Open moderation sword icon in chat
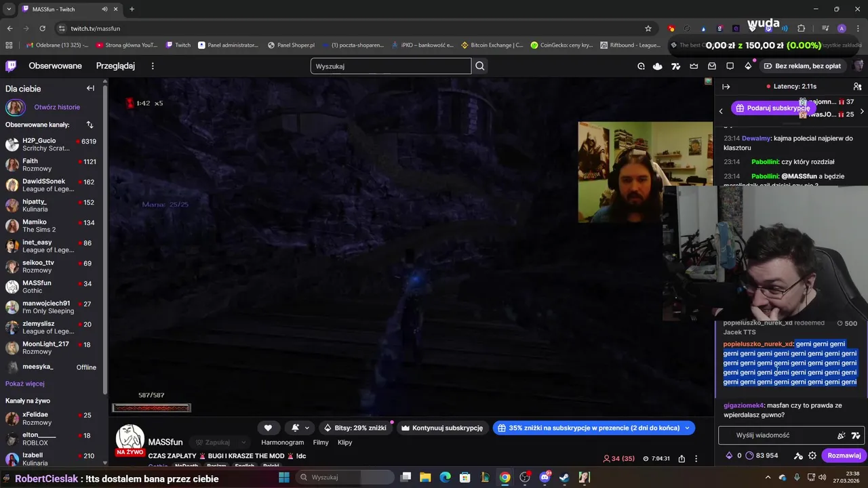The width and height of the screenshot is (868, 488). 798,455
